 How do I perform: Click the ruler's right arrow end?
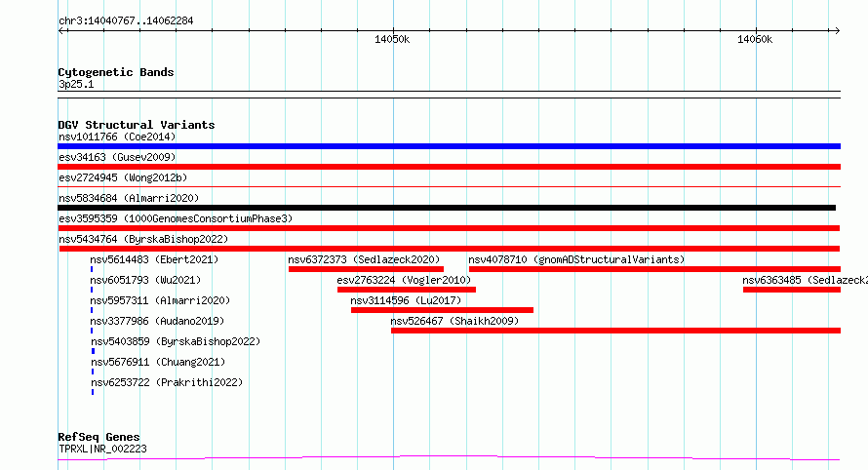[x=838, y=31]
